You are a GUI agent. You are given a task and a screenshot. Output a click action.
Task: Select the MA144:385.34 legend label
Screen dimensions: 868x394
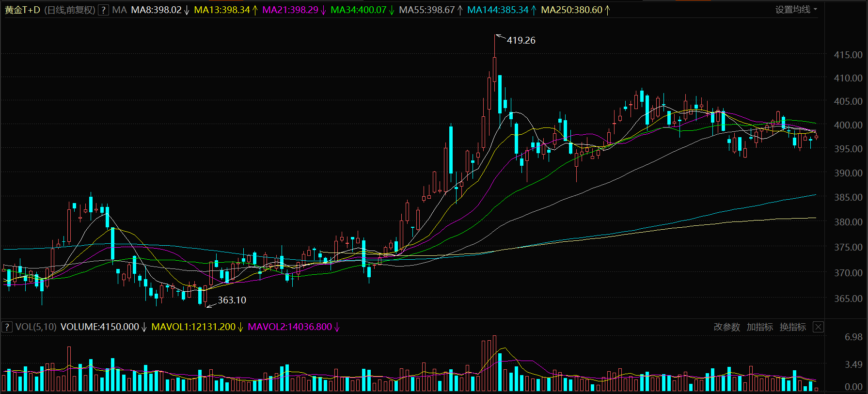tap(498, 10)
